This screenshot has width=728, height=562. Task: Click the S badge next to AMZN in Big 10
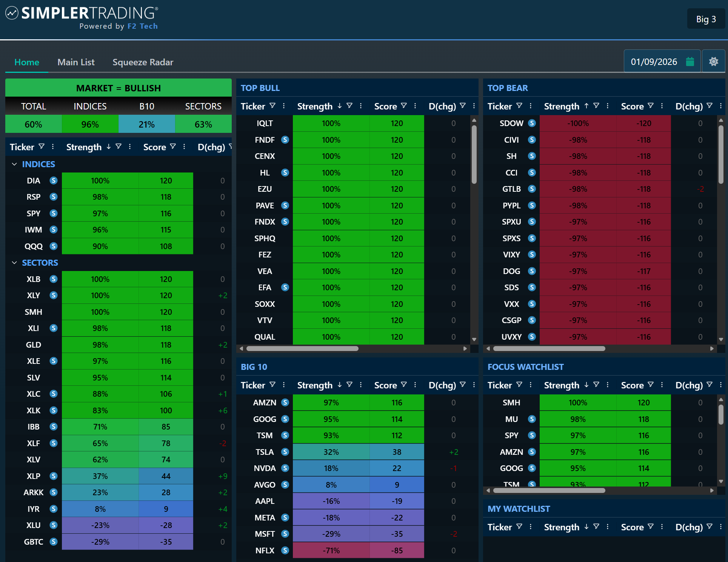coord(285,402)
